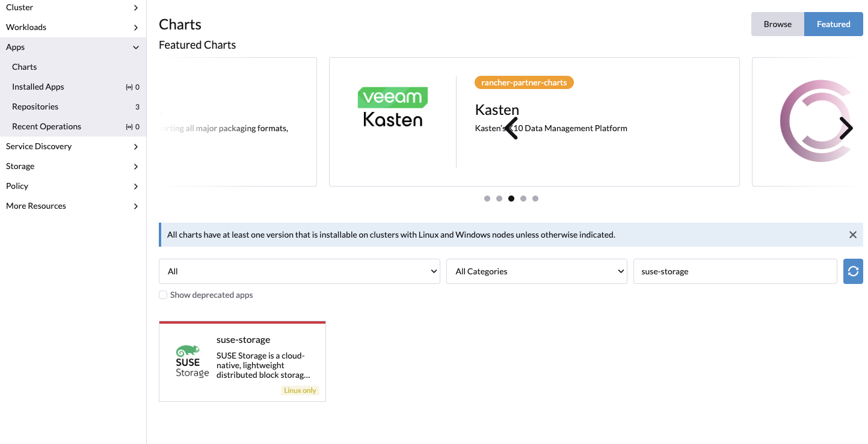
Task: Advance carousel with the next arrow
Action: [x=846, y=128]
